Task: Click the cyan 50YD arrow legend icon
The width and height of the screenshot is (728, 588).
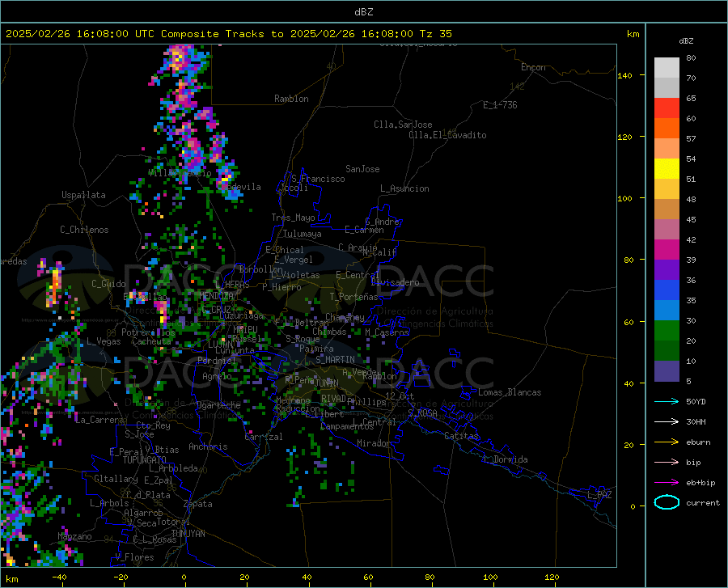Action: coord(667,401)
